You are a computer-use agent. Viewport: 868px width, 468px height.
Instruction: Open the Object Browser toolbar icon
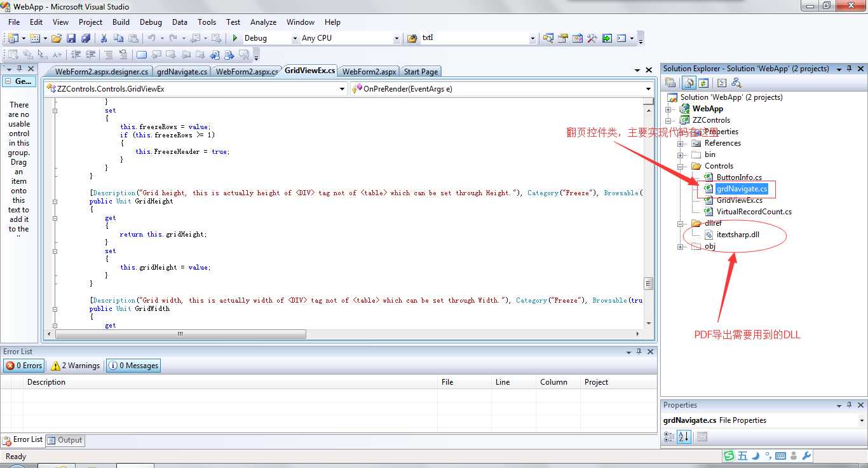578,38
